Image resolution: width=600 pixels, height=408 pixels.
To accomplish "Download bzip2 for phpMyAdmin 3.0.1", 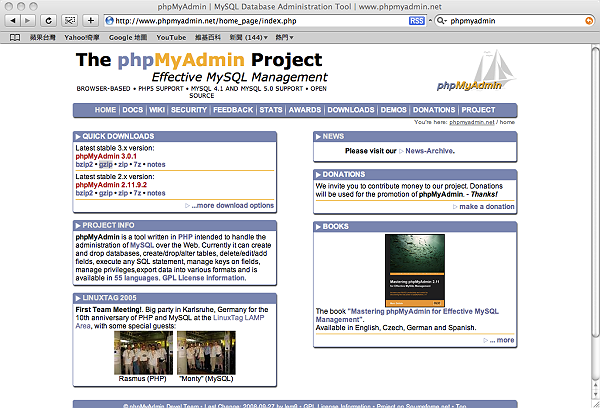I will tap(84, 165).
